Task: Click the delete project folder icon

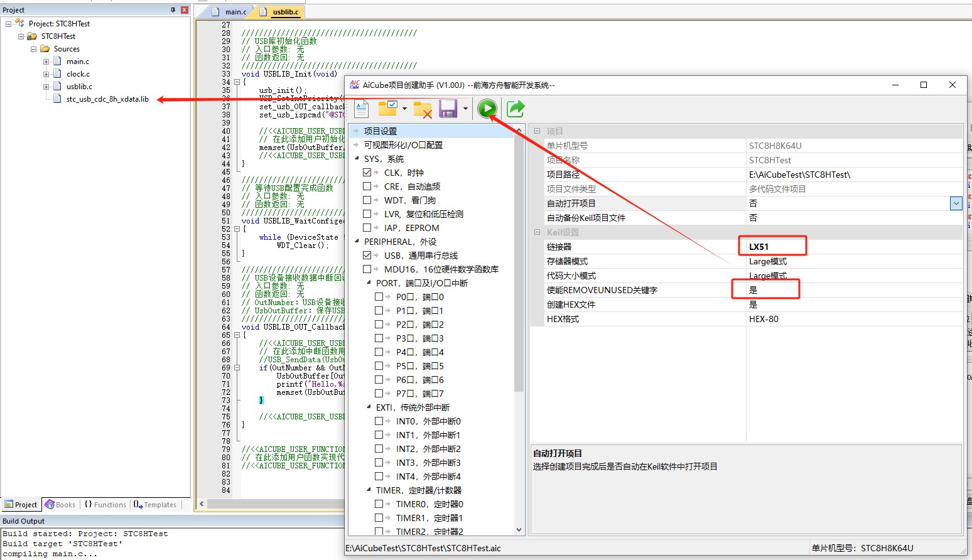Action: coord(423,109)
